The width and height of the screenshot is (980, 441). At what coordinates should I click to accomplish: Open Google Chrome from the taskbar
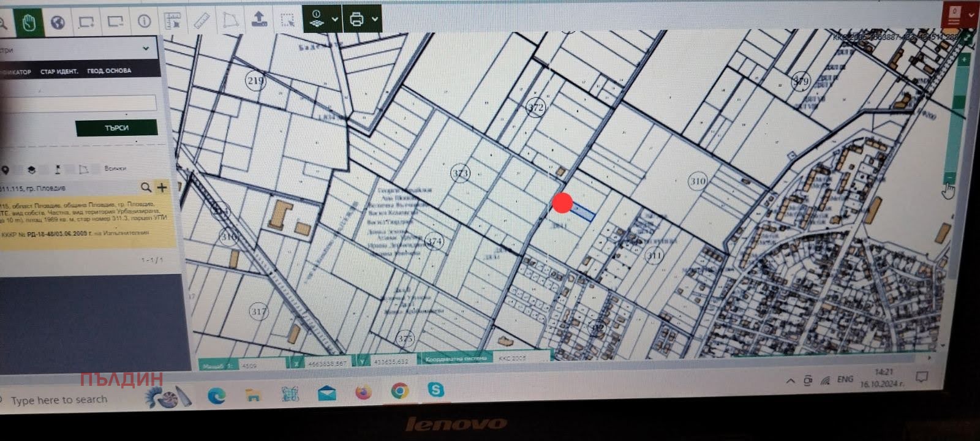pos(399,390)
